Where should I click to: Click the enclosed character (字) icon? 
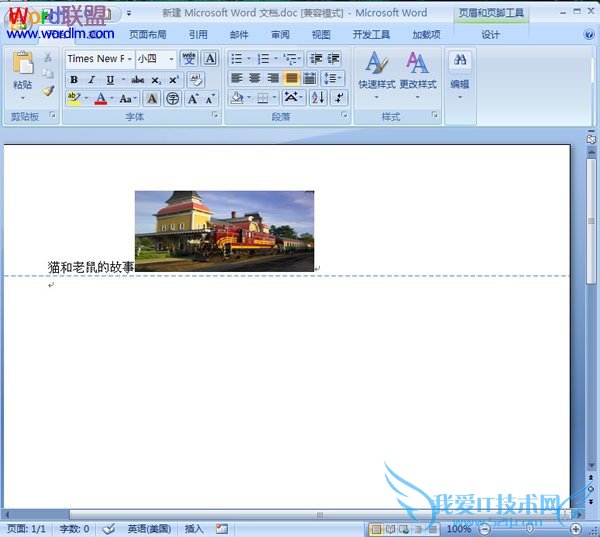pyautogui.click(x=173, y=98)
